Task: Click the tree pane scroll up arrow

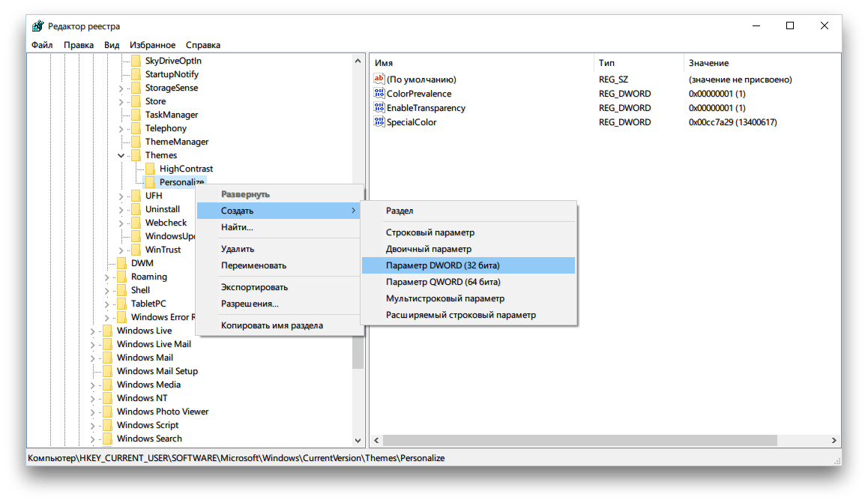Action: click(x=358, y=61)
